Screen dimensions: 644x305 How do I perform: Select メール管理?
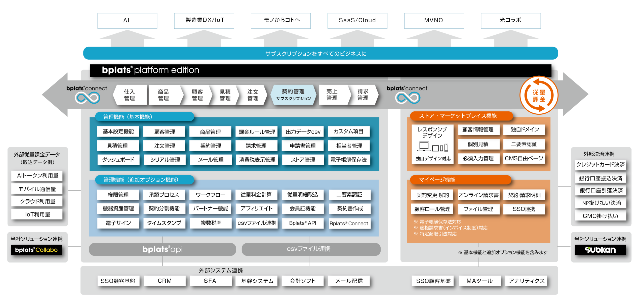pyautogui.click(x=211, y=160)
